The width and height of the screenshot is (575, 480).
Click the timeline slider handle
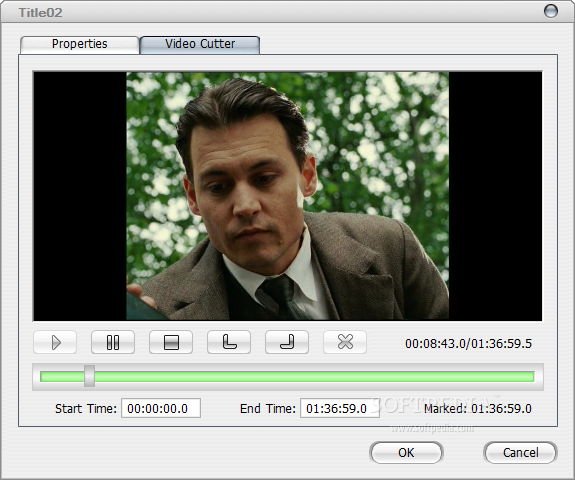pyautogui.click(x=89, y=376)
